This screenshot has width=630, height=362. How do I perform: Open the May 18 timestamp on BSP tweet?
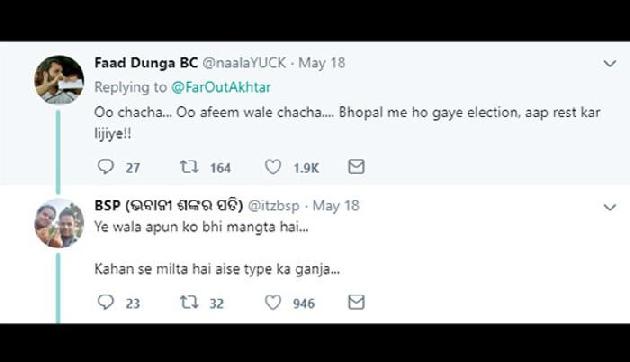pyautogui.click(x=336, y=206)
